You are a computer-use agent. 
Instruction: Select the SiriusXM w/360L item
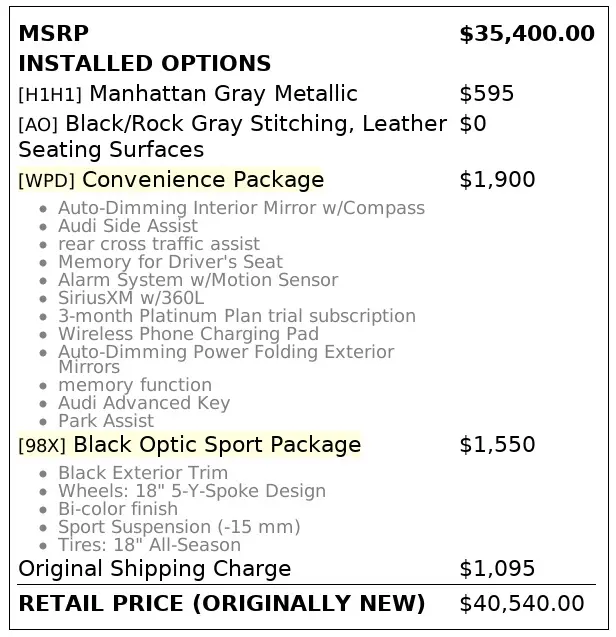(130, 298)
